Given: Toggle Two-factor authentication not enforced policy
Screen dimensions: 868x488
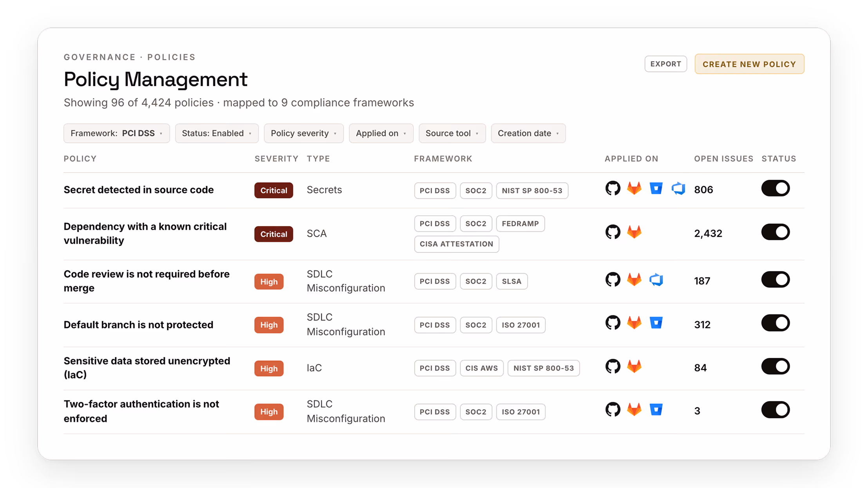Looking at the screenshot, I should click(775, 410).
